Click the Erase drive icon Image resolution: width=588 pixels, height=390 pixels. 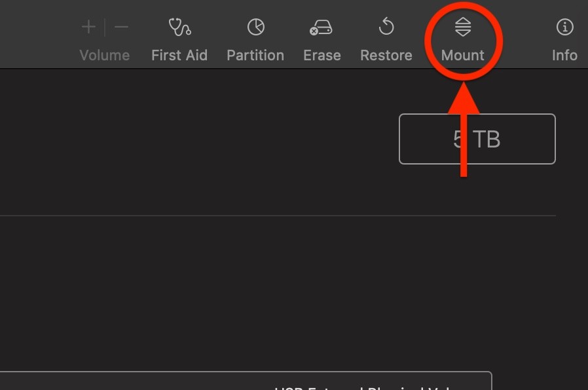tap(321, 28)
